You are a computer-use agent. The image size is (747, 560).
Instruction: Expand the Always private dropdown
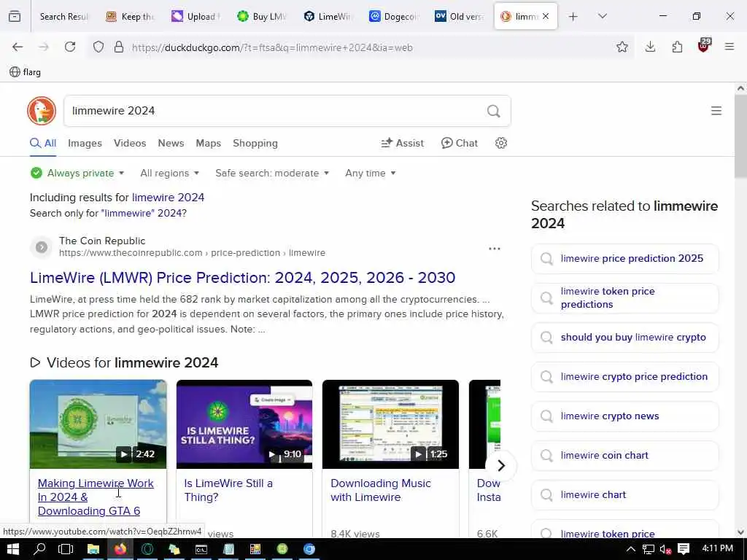[x=77, y=173]
